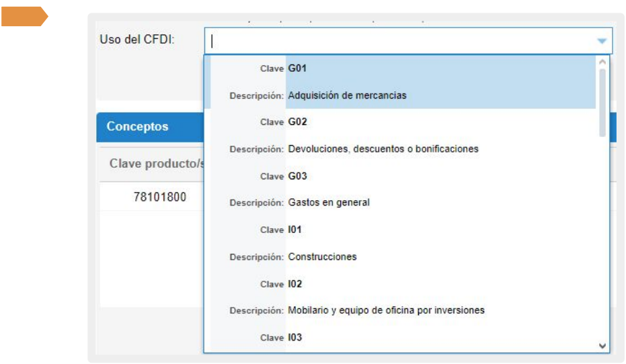Choose Mobiliario y equipo de oficina por inversiones
This screenshot has width=626, height=364.
click(x=386, y=310)
